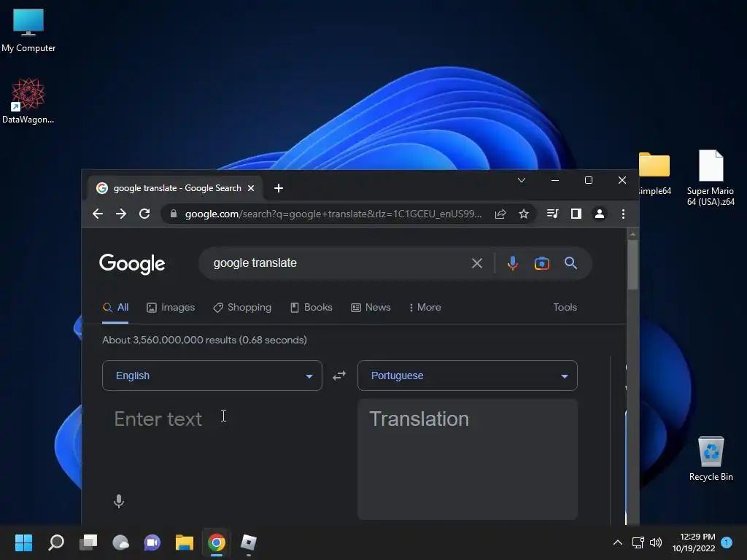This screenshot has width=747, height=560.
Task: Swap English and Portuguese languages
Action: click(x=339, y=376)
